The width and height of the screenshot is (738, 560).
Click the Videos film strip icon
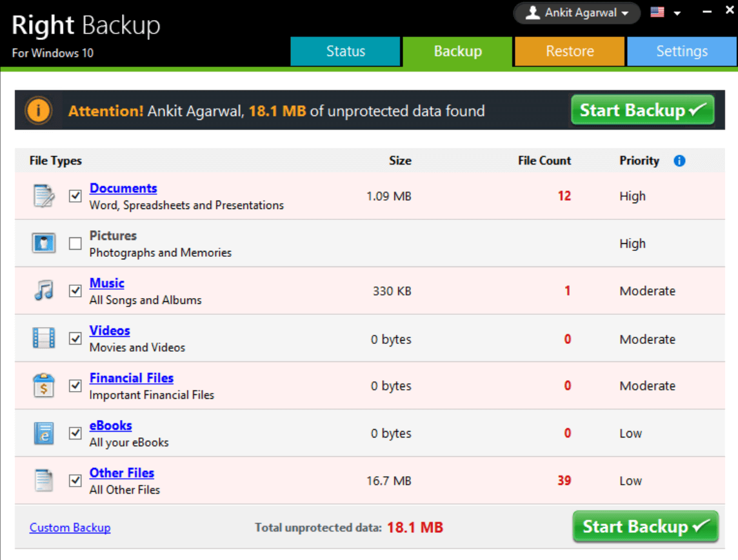coord(43,338)
